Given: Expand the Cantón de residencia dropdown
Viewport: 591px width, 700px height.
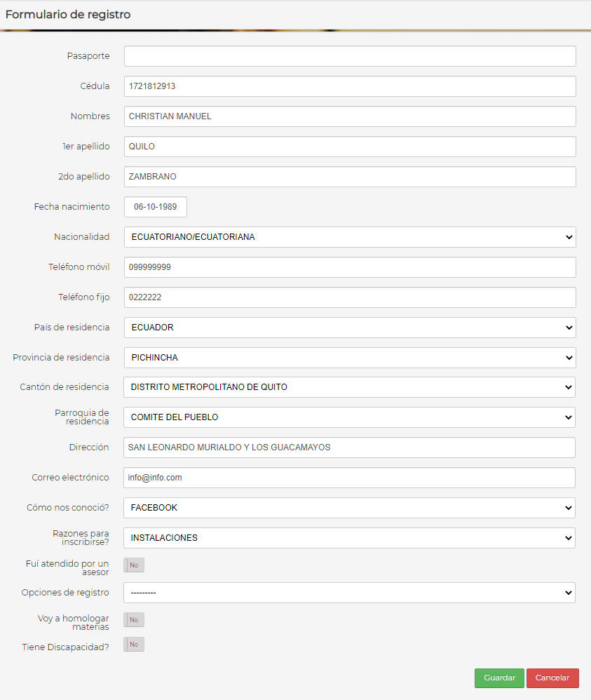Looking at the screenshot, I should pyautogui.click(x=349, y=387).
